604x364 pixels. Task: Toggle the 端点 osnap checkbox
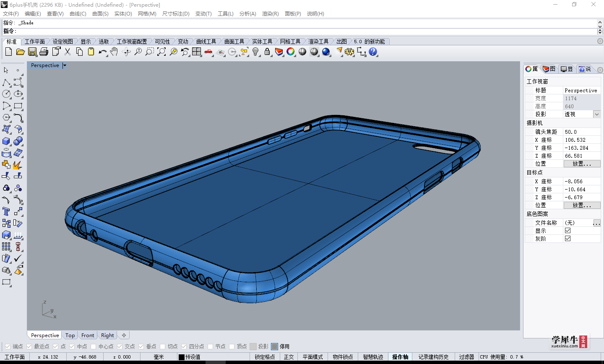8,346
